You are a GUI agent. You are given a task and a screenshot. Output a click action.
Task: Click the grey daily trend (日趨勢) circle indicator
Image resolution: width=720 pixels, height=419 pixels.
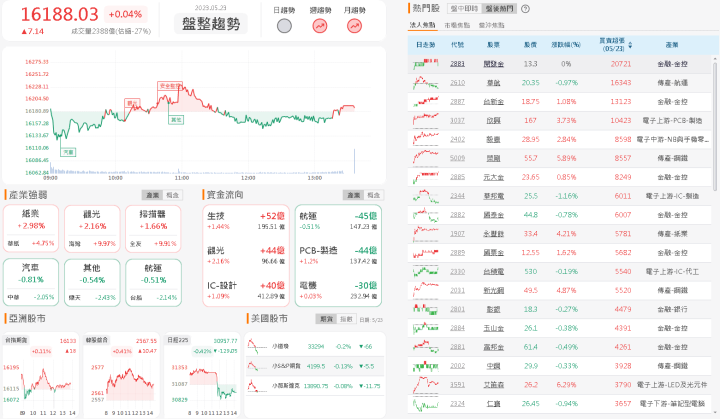tap(284, 26)
